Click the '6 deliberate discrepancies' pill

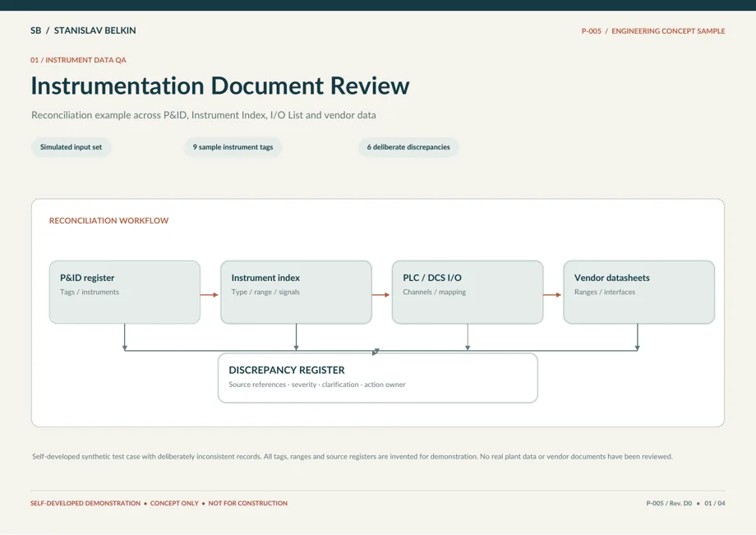[x=408, y=147]
